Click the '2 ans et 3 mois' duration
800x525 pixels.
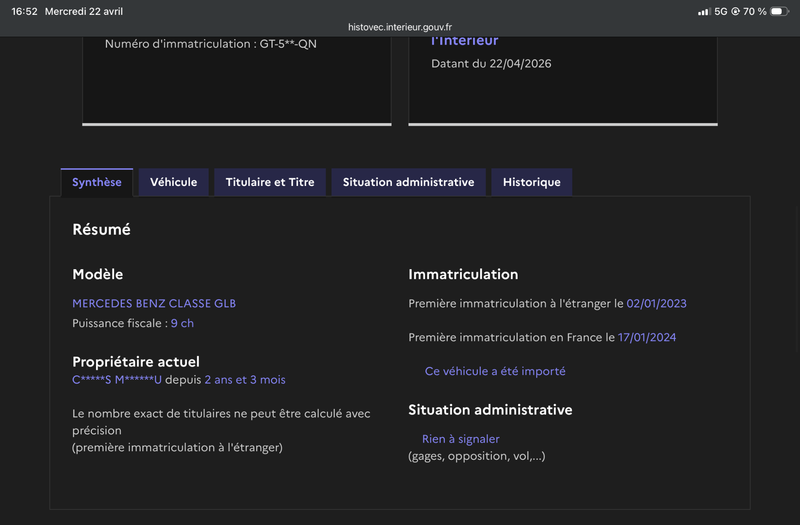click(x=245, y=380)
